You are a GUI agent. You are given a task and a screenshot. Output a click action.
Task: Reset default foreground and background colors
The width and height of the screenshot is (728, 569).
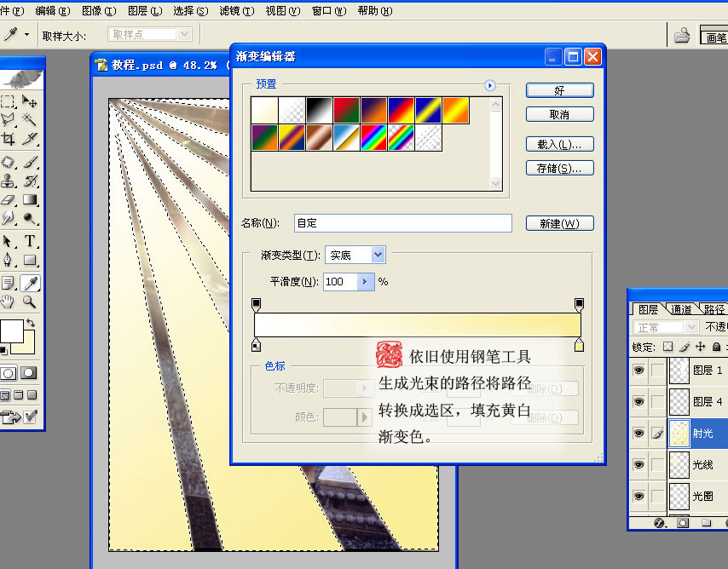[x=3, y=350]
